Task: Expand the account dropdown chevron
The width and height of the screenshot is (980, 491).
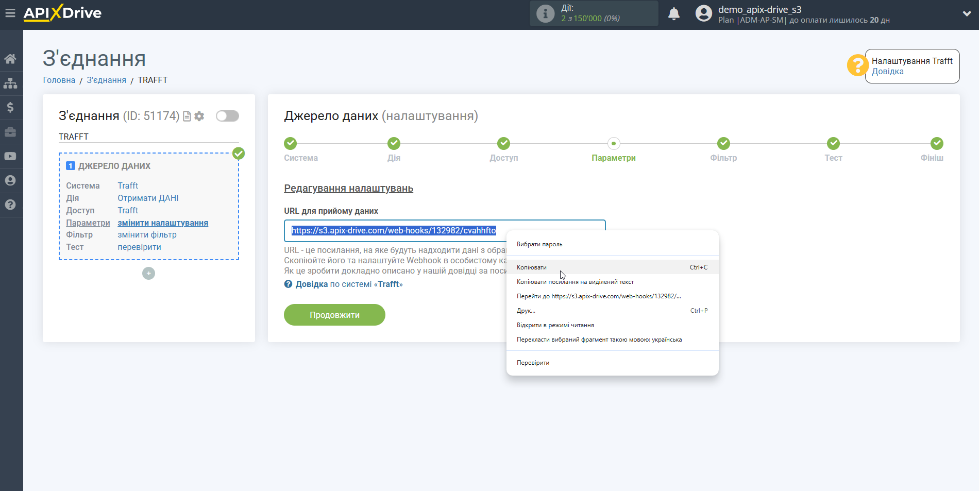Action: pos(967,14)
